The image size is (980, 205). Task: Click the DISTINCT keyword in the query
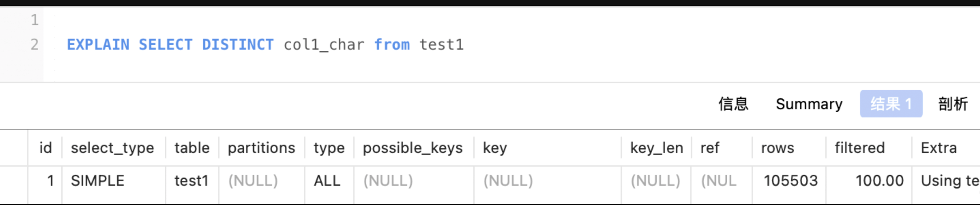[x=238, y=45]
